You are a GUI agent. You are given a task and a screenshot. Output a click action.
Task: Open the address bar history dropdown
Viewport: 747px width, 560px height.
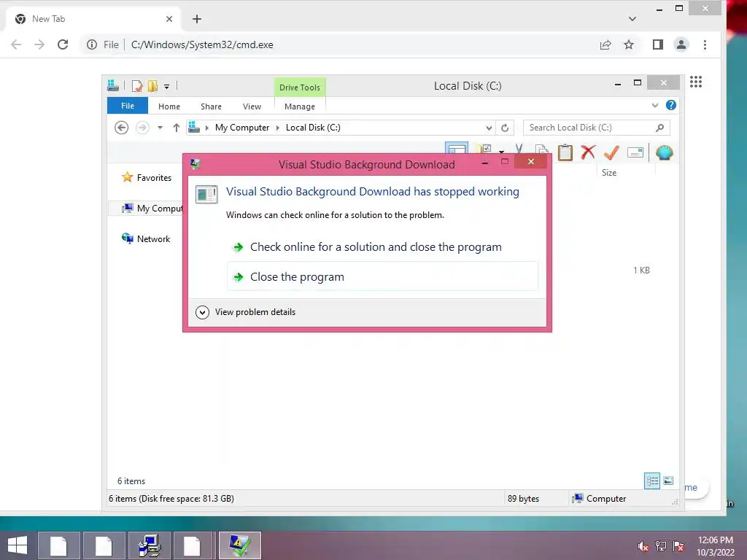pyautogui.click(x=489, y=128)
